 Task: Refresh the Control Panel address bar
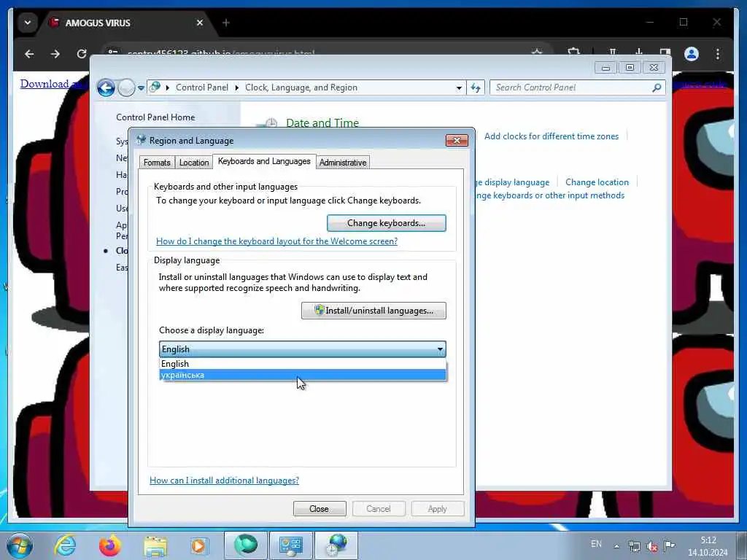coord(476,87)
